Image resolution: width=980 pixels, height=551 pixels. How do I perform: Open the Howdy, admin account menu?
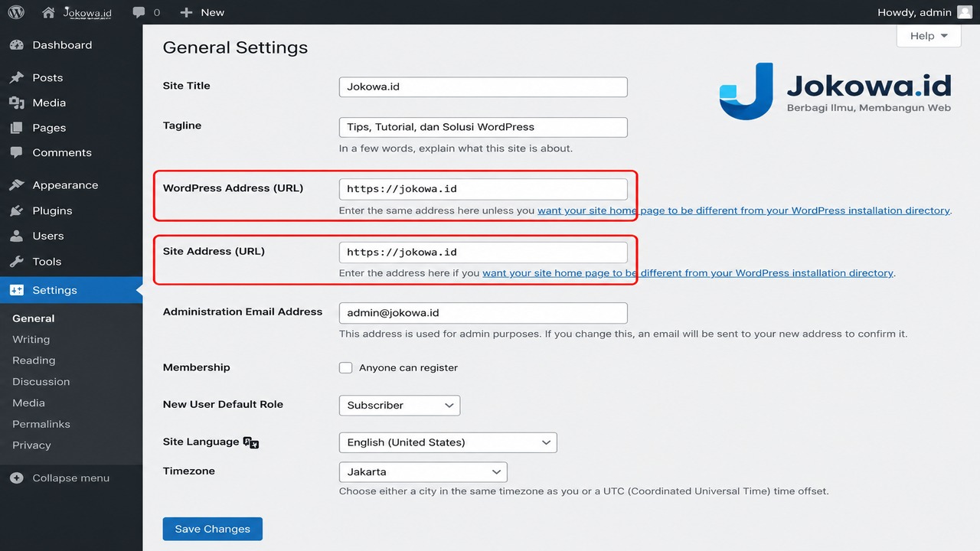925,12
